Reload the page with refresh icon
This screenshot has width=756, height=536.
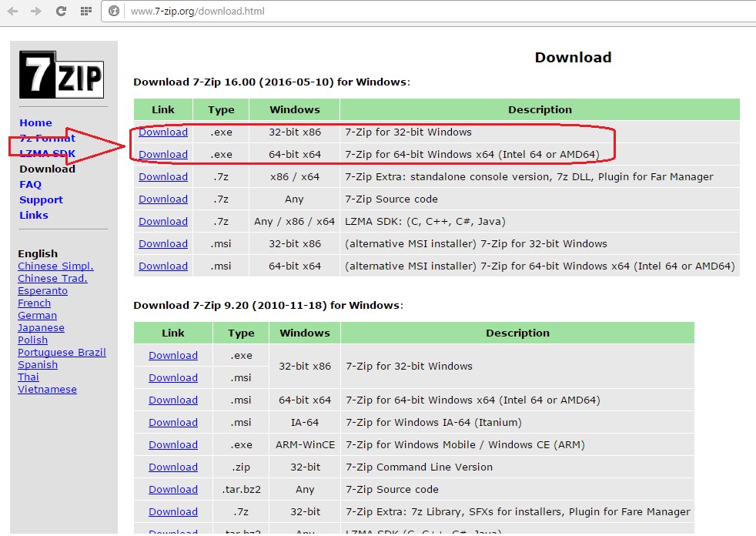tap(61, 12)
